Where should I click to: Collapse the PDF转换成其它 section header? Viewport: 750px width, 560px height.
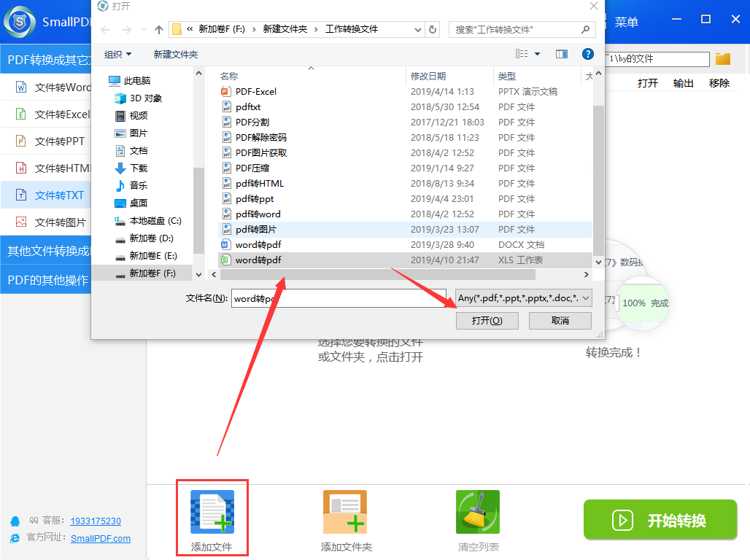[x=46, y=59]
